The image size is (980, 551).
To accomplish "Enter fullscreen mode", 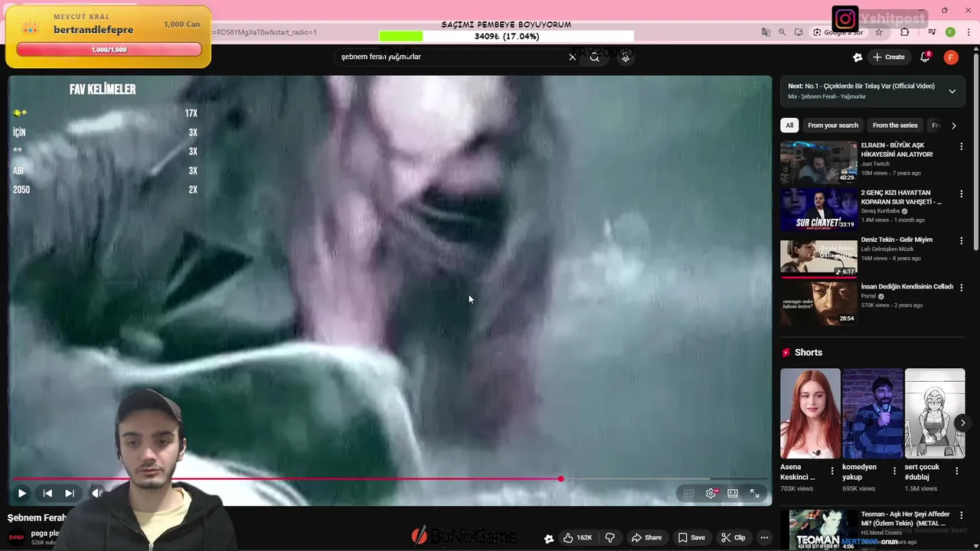I will 755,494.
